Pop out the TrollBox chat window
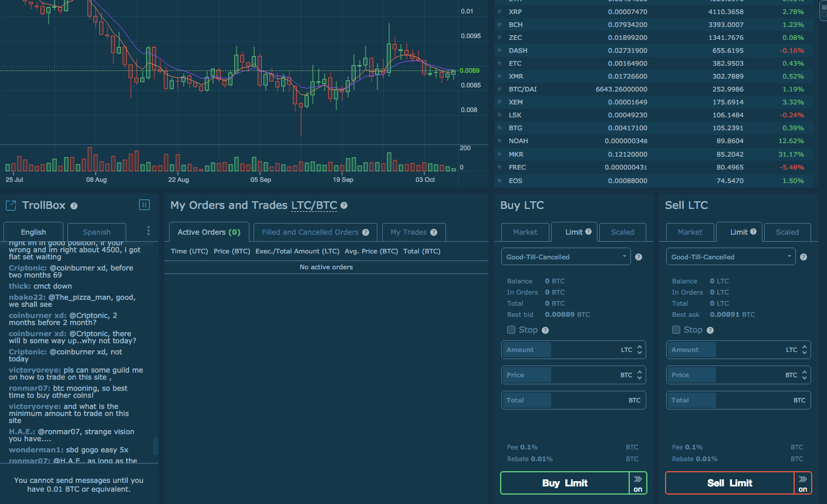 11,205
